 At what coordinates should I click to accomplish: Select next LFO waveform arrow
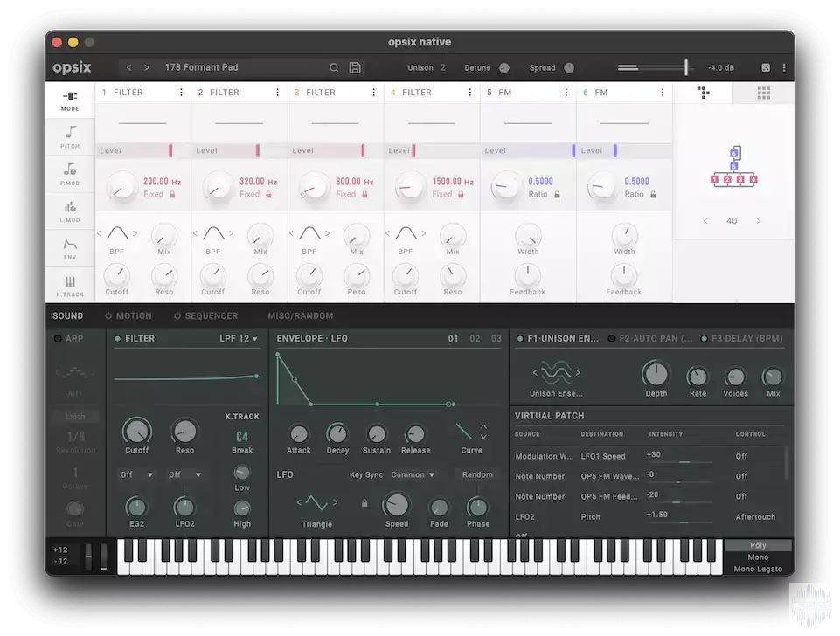[x=336, y=502]
